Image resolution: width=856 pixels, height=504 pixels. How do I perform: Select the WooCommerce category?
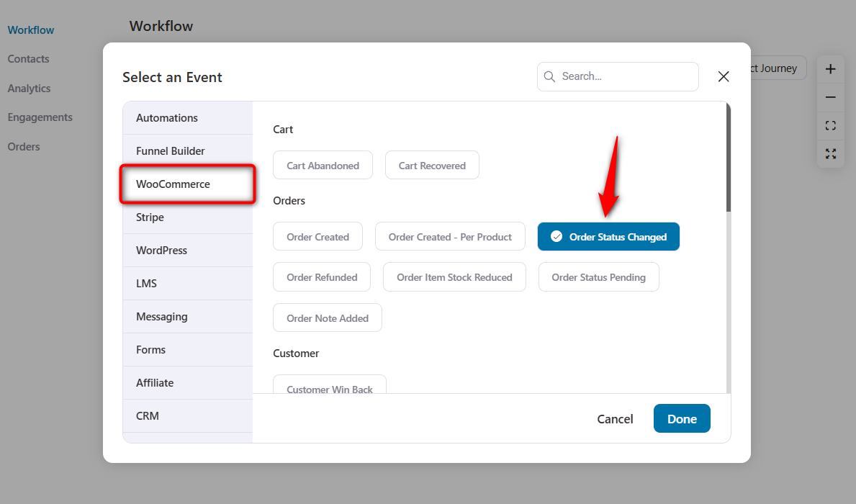point(188,184)
